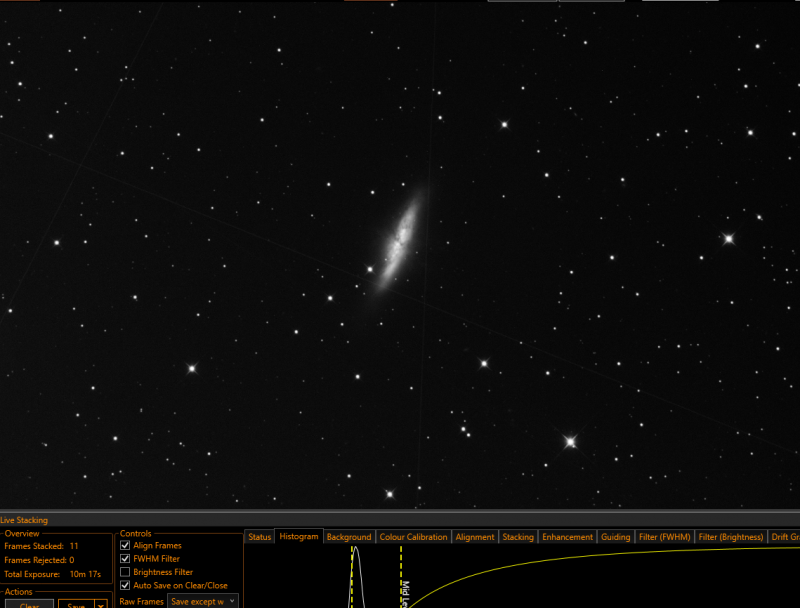
Task: Open the partially visible Drift Graph tab
Action: coord(784,537)
